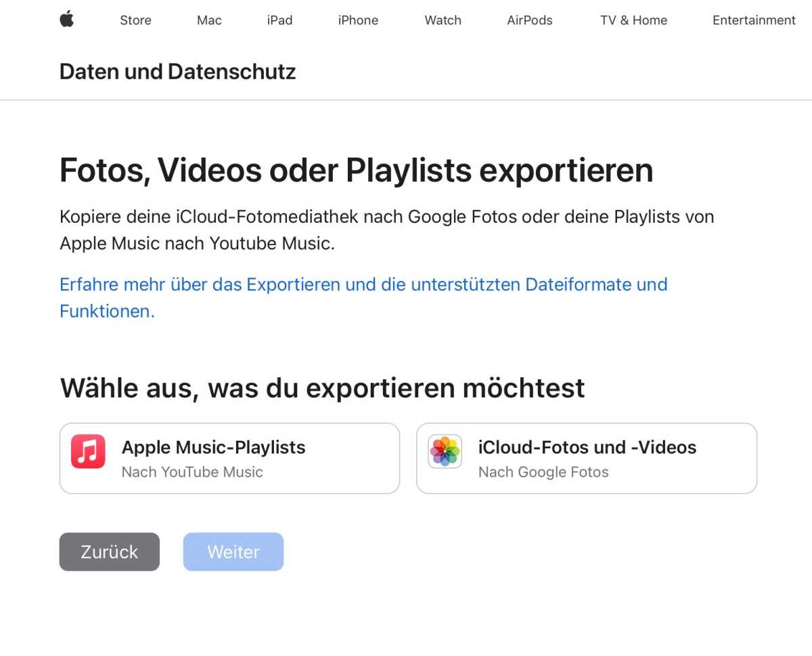Select the iCloud-Fotos und -Videos export option

[x=586, y=458]
